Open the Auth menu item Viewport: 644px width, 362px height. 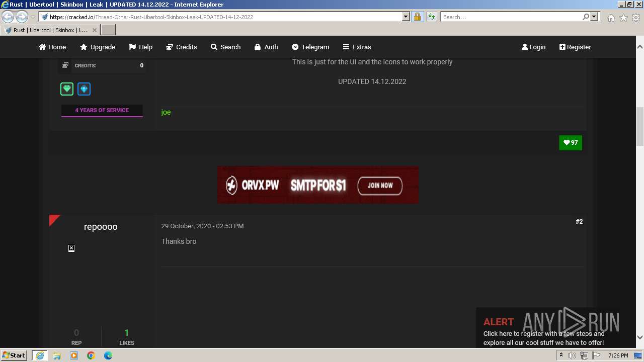click(x=266, y=47)
